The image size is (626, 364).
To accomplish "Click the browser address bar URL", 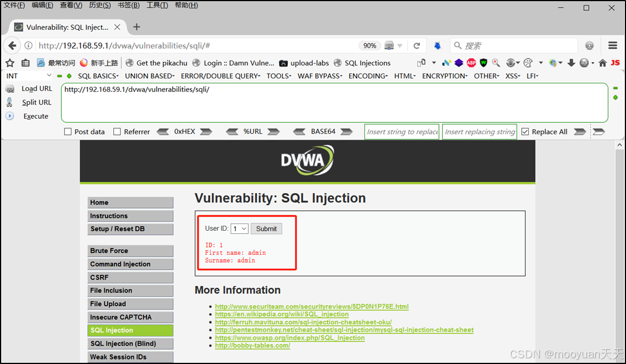I will [x=124, y=46].
